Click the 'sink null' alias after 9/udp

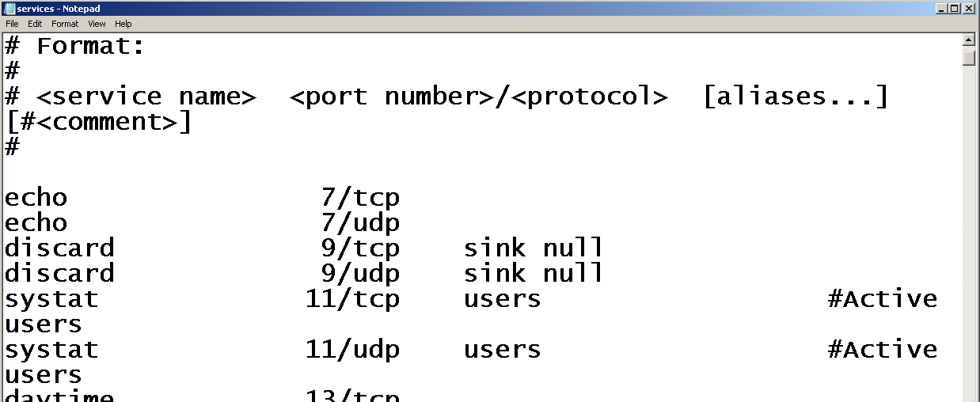click(x=534, y=274)
